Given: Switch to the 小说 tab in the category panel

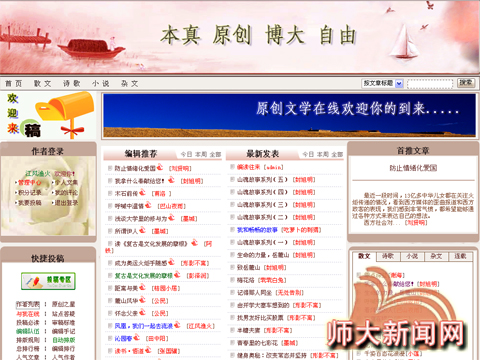Looking at the screenshot, I should (x=412, y=256).
